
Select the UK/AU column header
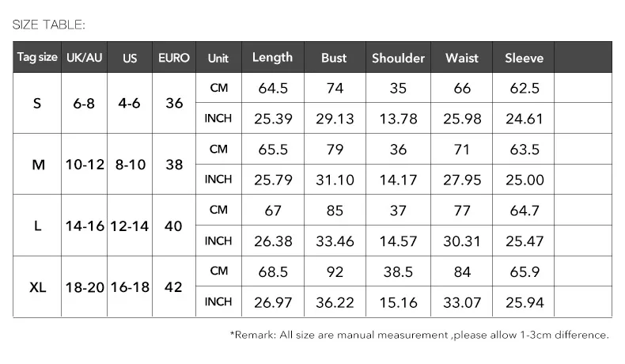click(x=84, y=59)
